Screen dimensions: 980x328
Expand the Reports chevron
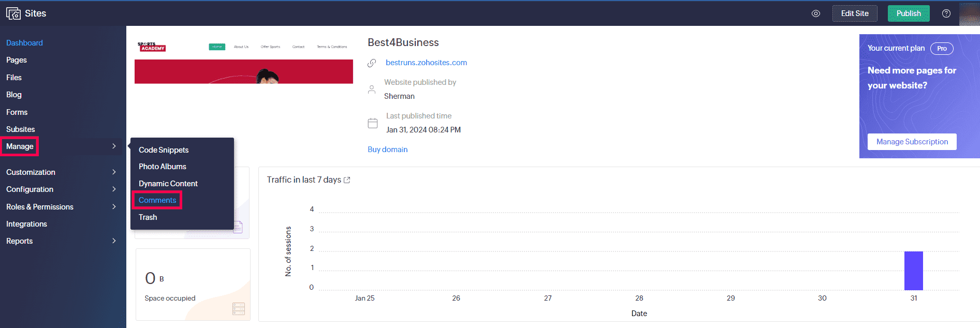[x=114, y=241]
